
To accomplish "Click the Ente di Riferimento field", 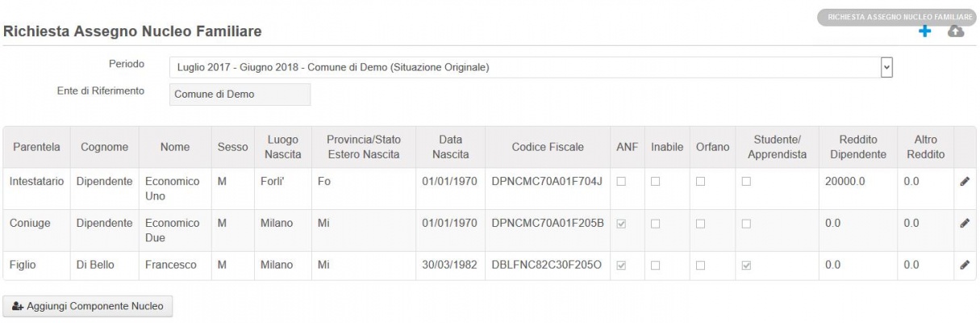I will (240, 94).
